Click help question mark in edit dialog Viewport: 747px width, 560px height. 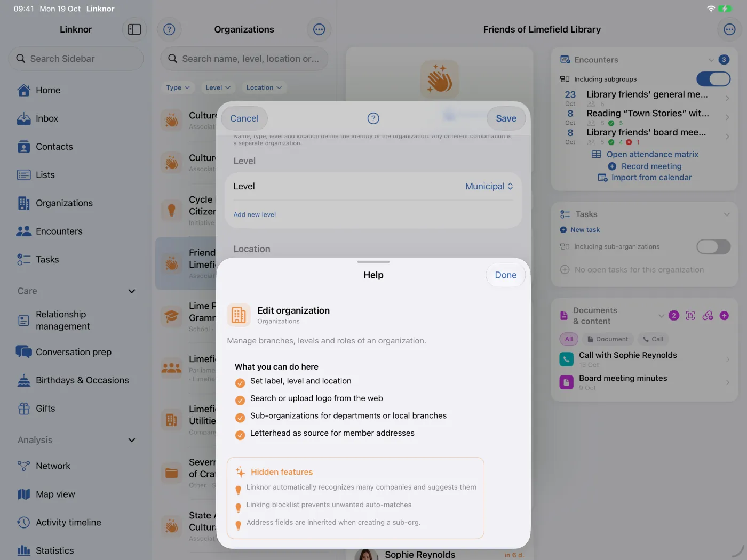373,118
